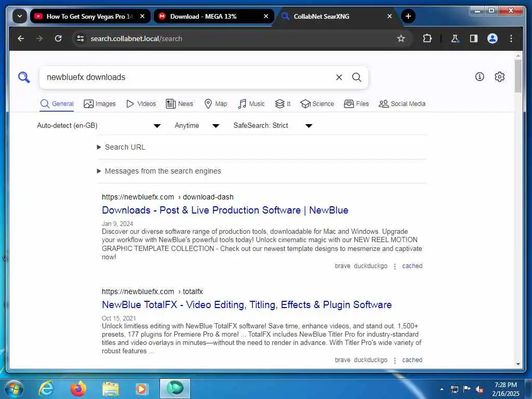
Task: Select the Files category tab
Action: (356, 104)
